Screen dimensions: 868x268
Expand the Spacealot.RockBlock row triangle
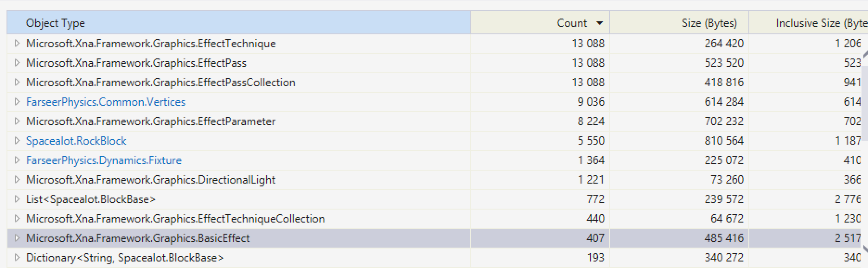(17, 140)
